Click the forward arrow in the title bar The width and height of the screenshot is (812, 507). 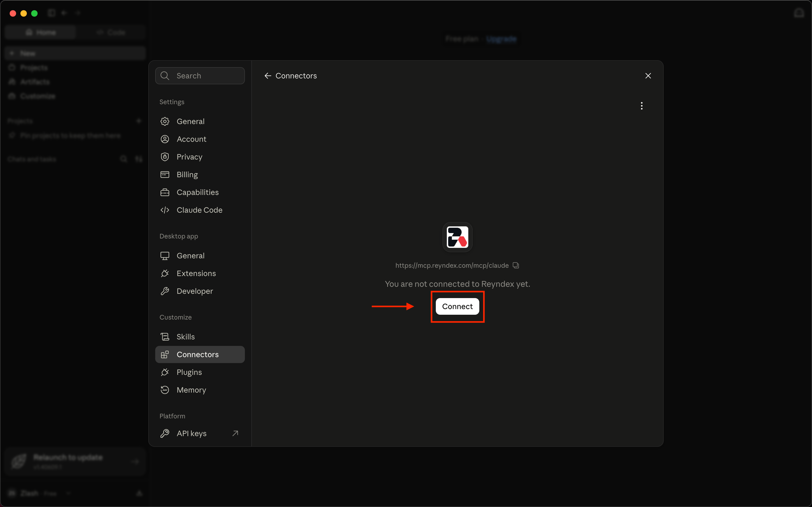[x=78, y=13]
